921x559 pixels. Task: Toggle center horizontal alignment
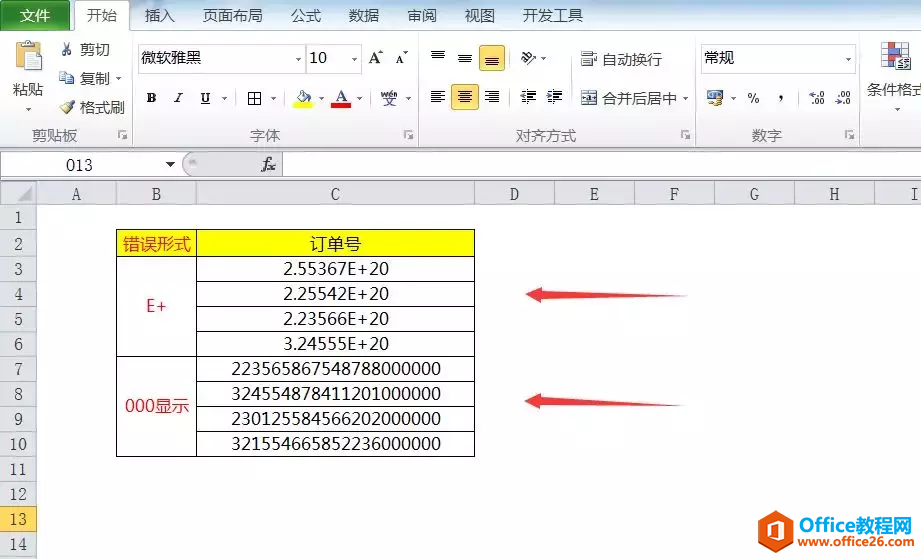click(465, 97)
